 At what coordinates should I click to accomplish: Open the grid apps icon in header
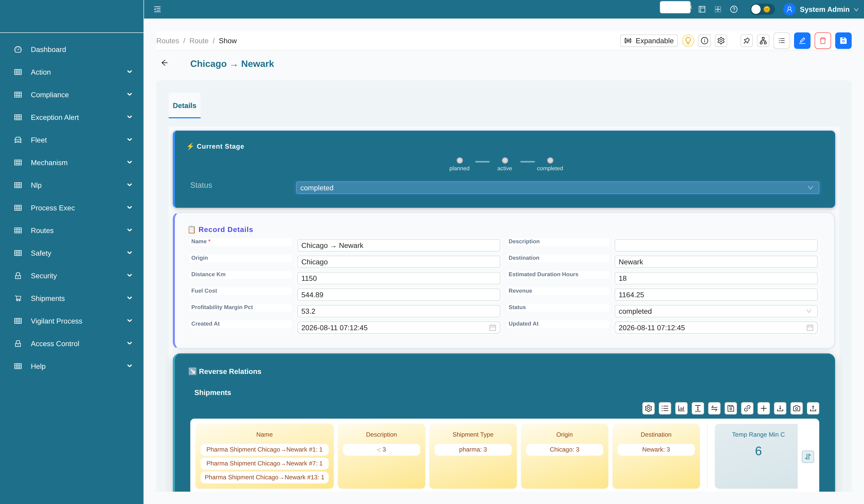pyautogui.click(x=718, y=9)
